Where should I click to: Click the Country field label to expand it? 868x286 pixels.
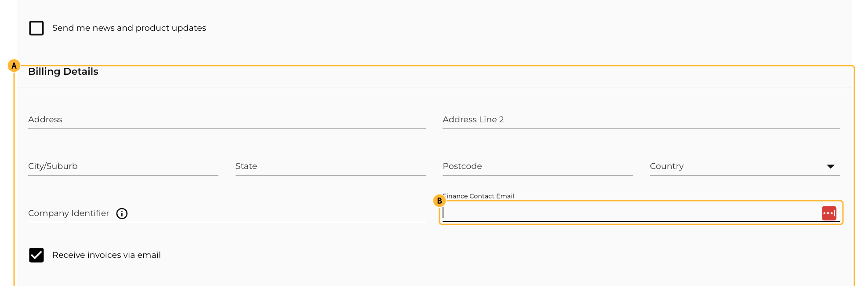click(667, 166)
